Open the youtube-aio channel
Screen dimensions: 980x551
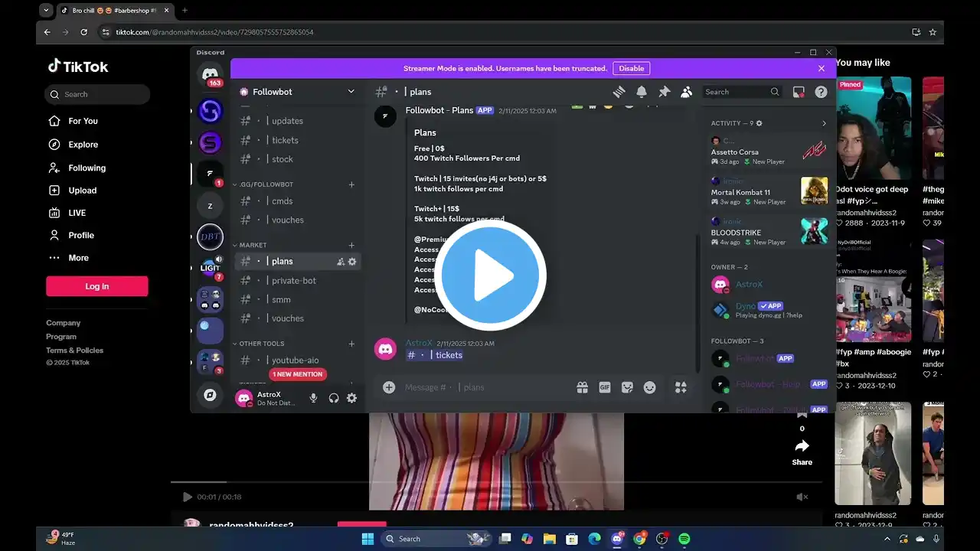pyautogui.click(x=297, y=360)
